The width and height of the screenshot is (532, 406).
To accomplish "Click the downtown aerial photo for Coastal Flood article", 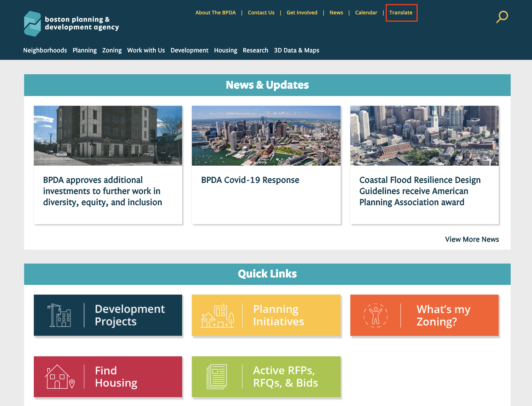I will click(x=424, y=135).
